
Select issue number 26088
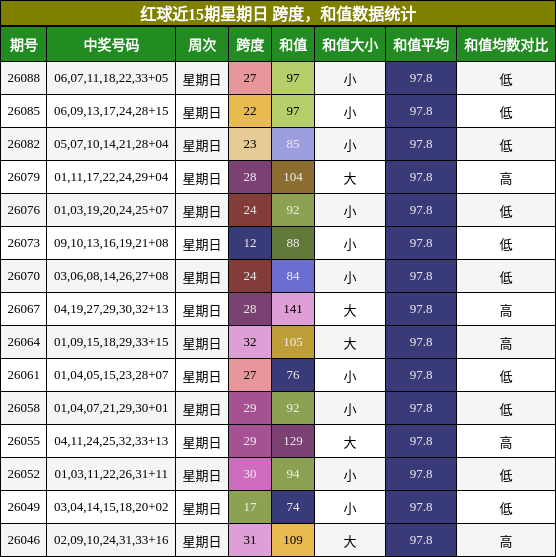pos(23,78)
